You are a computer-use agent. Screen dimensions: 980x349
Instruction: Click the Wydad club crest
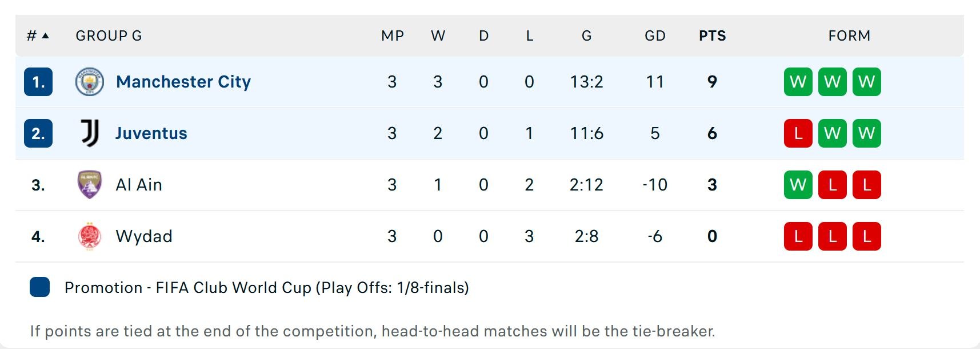tap(90, 236)
